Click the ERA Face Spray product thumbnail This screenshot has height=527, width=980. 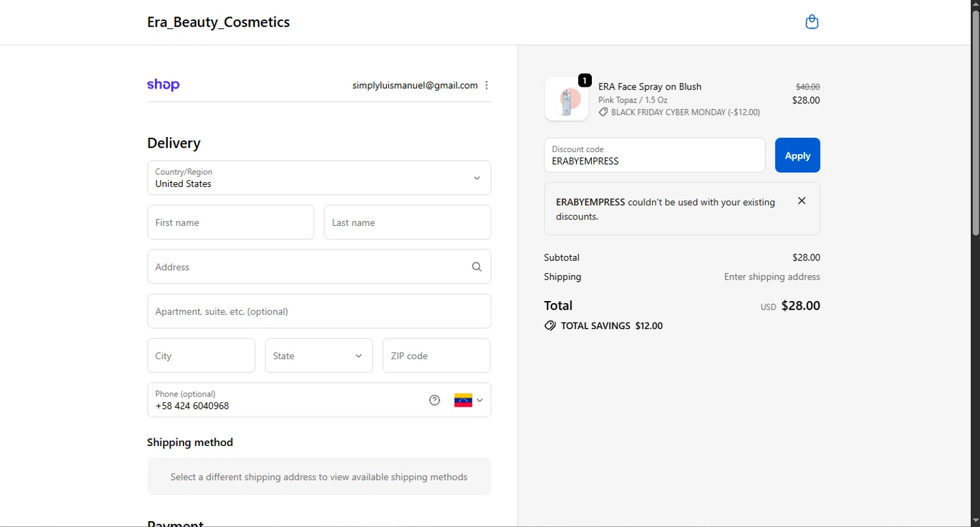click(x=566, y=99)
